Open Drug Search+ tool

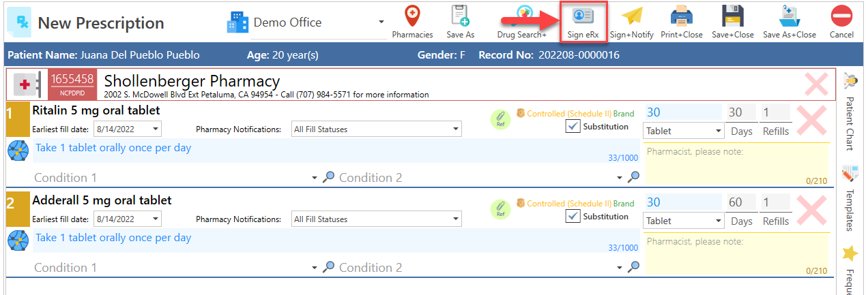(522, 22)
